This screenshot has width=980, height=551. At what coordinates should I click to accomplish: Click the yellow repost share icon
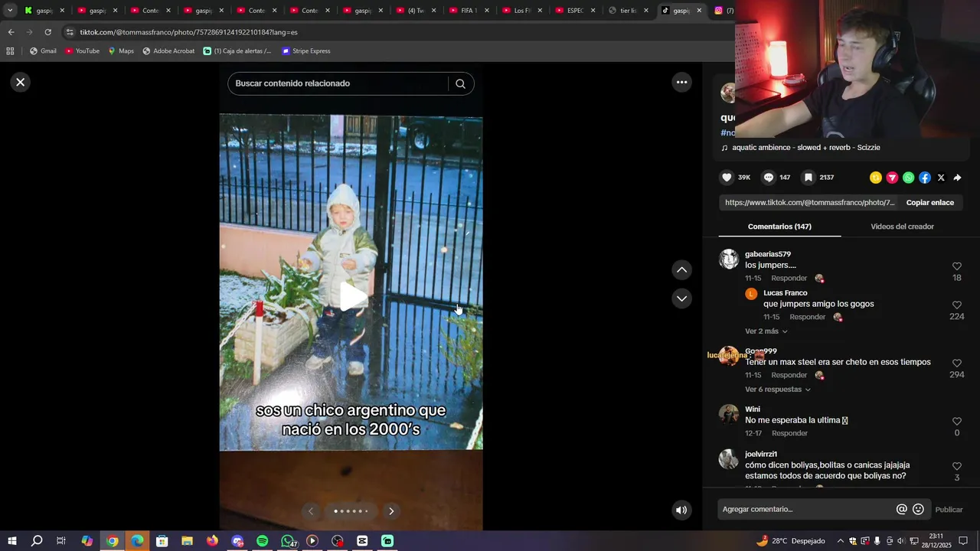click(876, 178)
